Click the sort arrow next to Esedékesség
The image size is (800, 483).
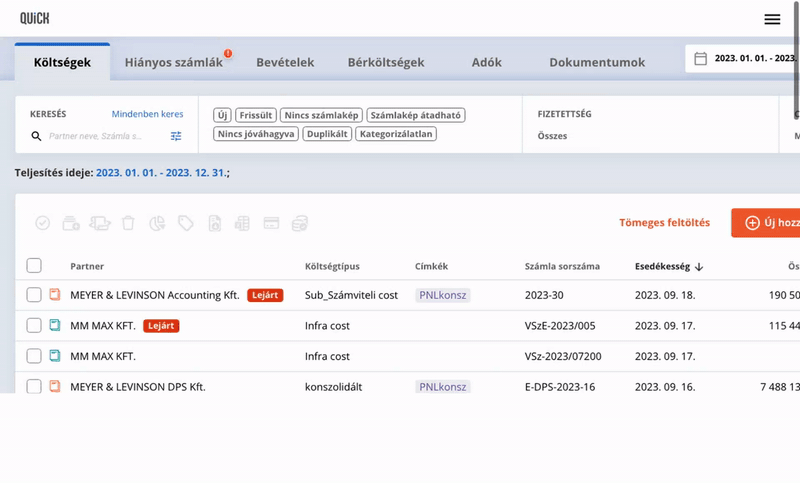[x=699, y=267]
